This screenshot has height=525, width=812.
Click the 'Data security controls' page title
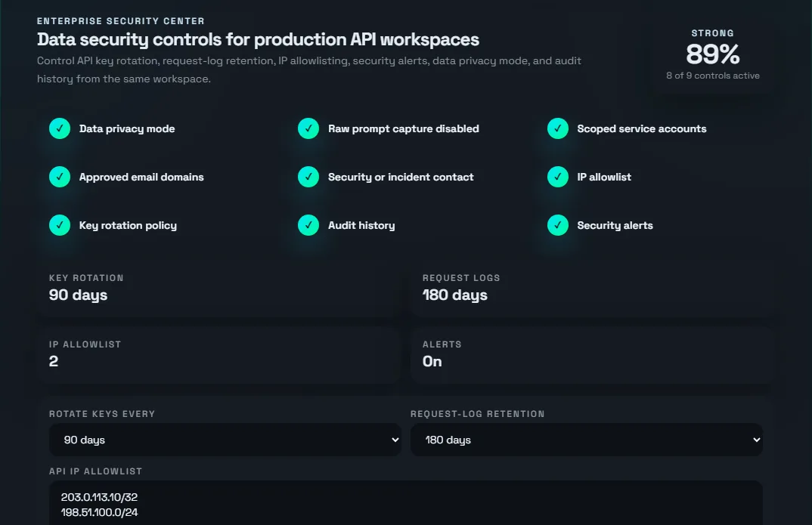(258, 40)
